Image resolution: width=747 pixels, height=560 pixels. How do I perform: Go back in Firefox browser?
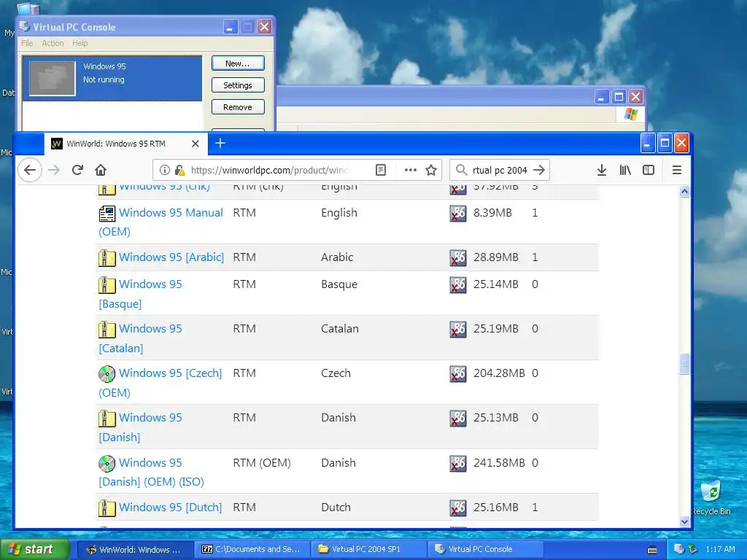pyautogui.click(x=29, y=170)
